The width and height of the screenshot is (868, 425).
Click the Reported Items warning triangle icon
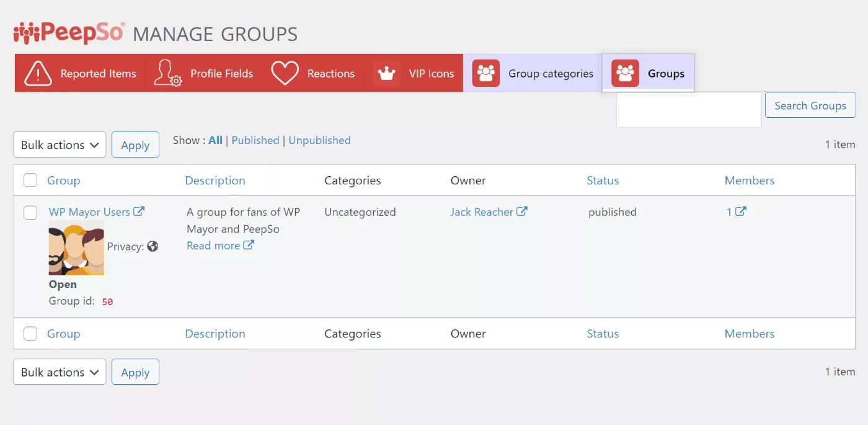pyautogui.click(x=38, y=73)
